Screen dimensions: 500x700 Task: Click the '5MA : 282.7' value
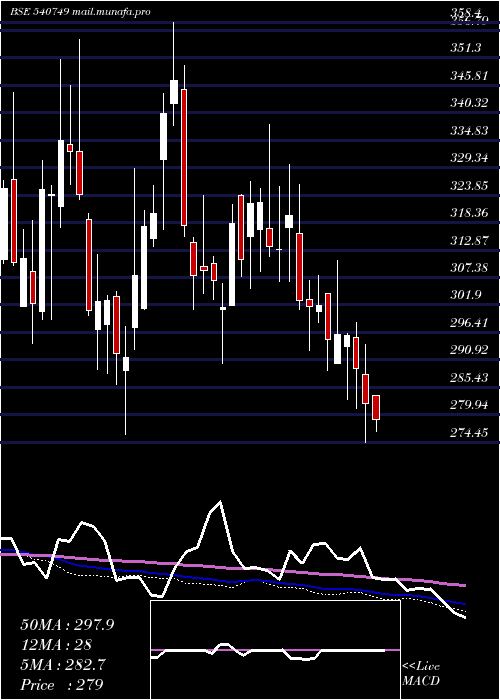pyautogui.click(x=63, y=665)
